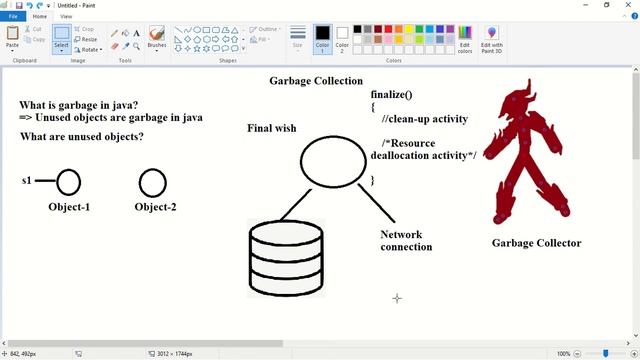Open Edit with Paint 3D
Image resolution: width=640 pixels, height=360 pixels.
[491, 40]
